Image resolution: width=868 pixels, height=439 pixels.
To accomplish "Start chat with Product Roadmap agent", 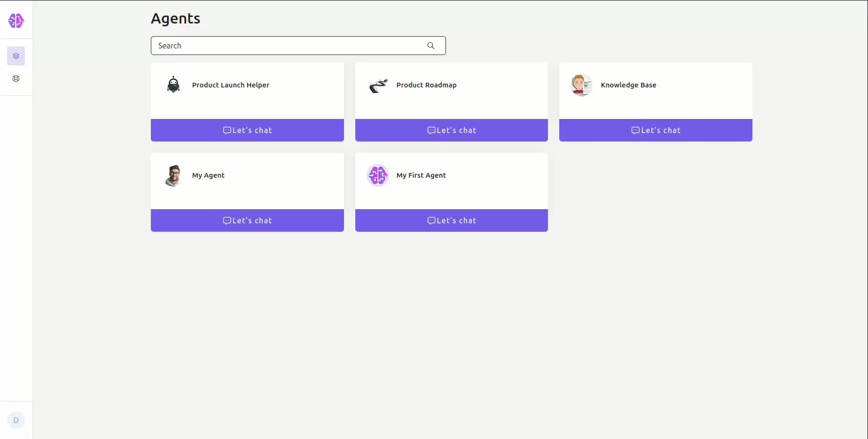I will click(x=452, y=130).
